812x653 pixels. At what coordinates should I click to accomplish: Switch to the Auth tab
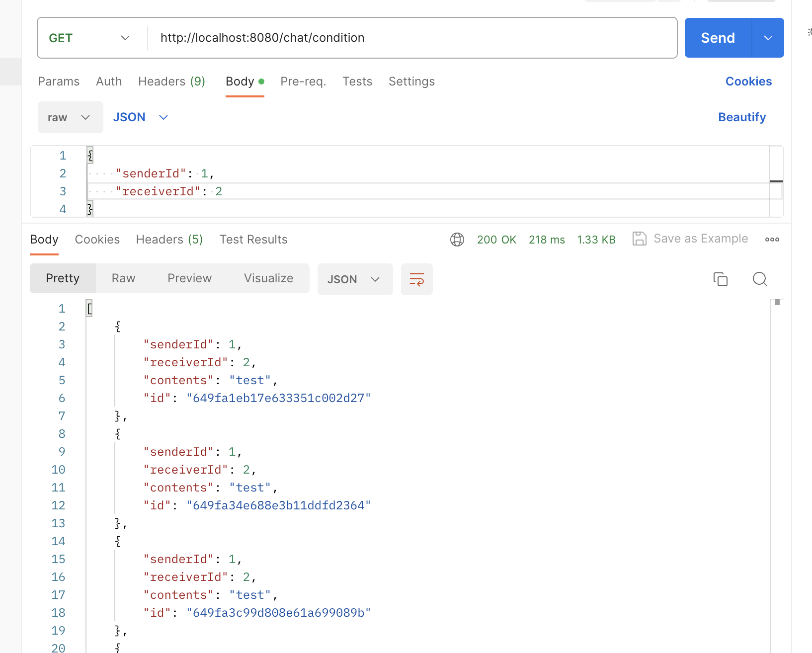click(109, 82)
